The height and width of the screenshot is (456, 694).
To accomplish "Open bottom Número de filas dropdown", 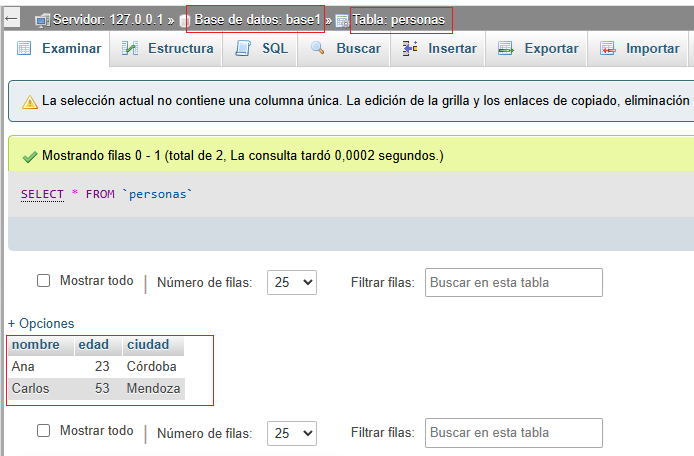I will 294,433.
